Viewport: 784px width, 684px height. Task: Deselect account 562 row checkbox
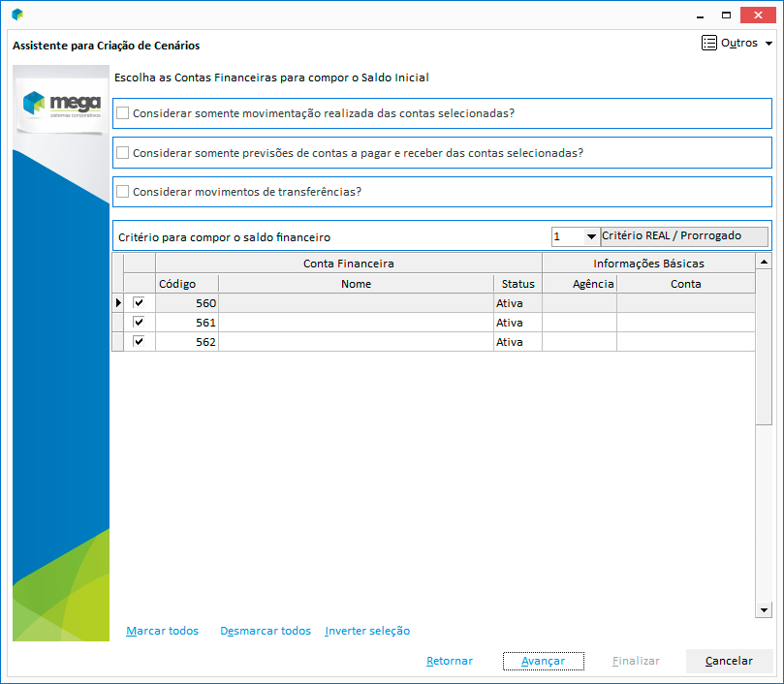pos(139,342)
